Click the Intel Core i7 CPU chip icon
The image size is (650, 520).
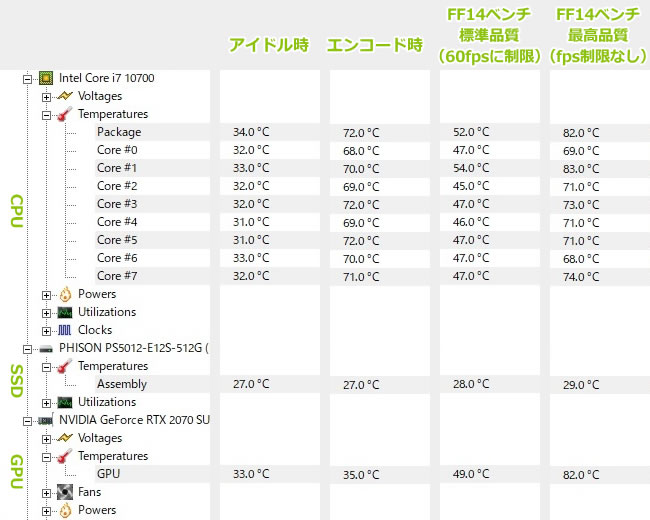(46, 78)
